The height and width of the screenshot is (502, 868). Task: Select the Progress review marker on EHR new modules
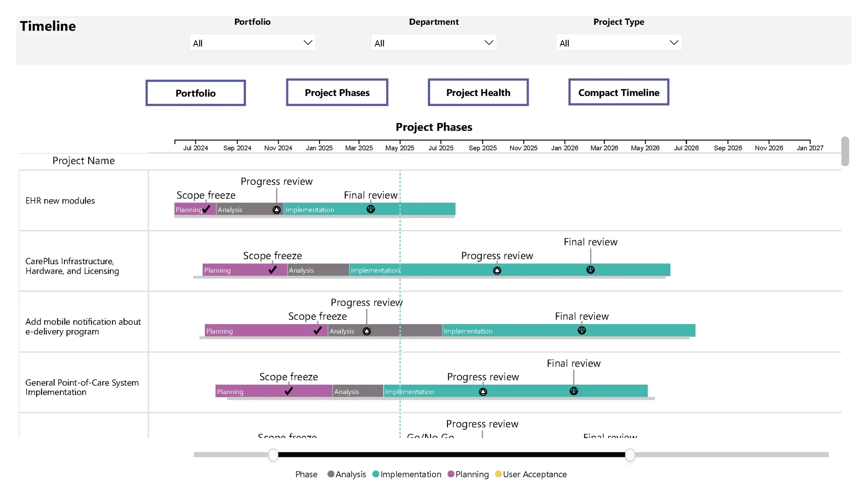point(277,209)
